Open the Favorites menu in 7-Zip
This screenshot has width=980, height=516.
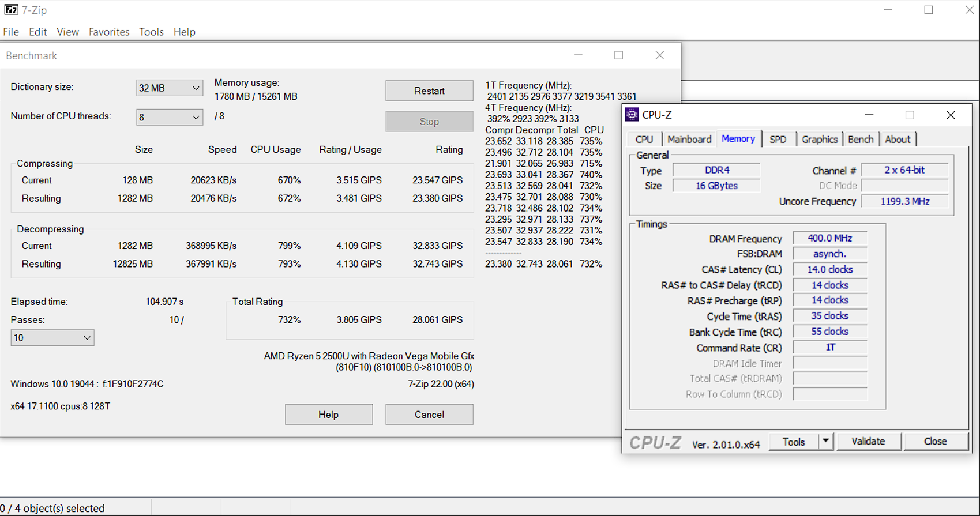[109, 32]
